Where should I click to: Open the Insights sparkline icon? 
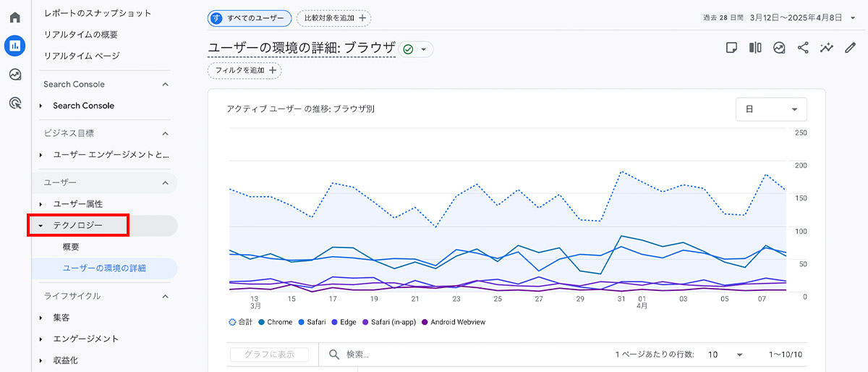point(827,48)
